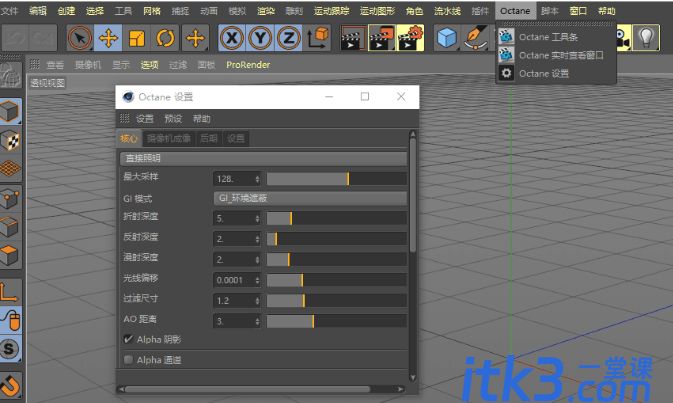Select polygons mode orange-top cube icon
Screen dimensions: 673x403
10,255
